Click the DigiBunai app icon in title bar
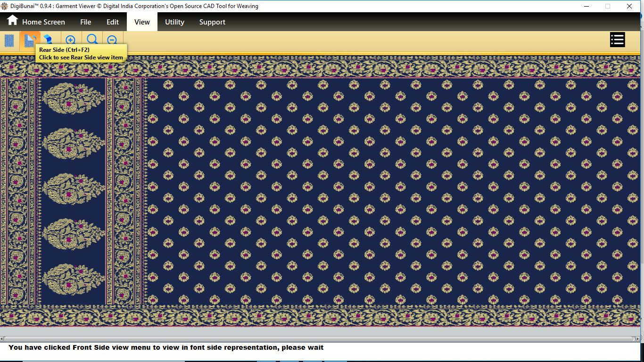The image size is (644, 362). pyautogui.click(x=5, y=6)
